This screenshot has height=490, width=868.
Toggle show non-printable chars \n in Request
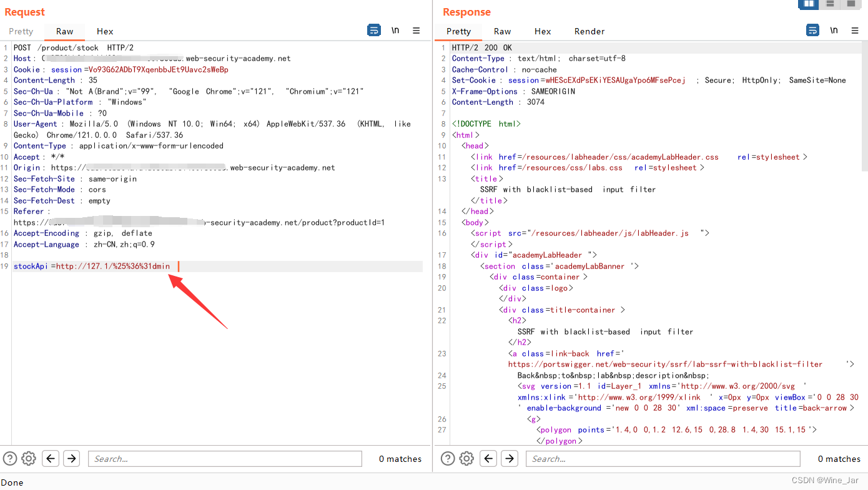click(x=395, y=30)
